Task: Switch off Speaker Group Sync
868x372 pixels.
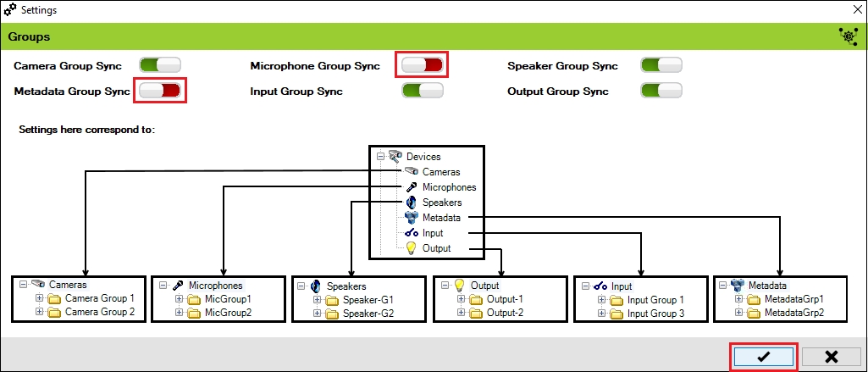Action: [x=661, y=65]
